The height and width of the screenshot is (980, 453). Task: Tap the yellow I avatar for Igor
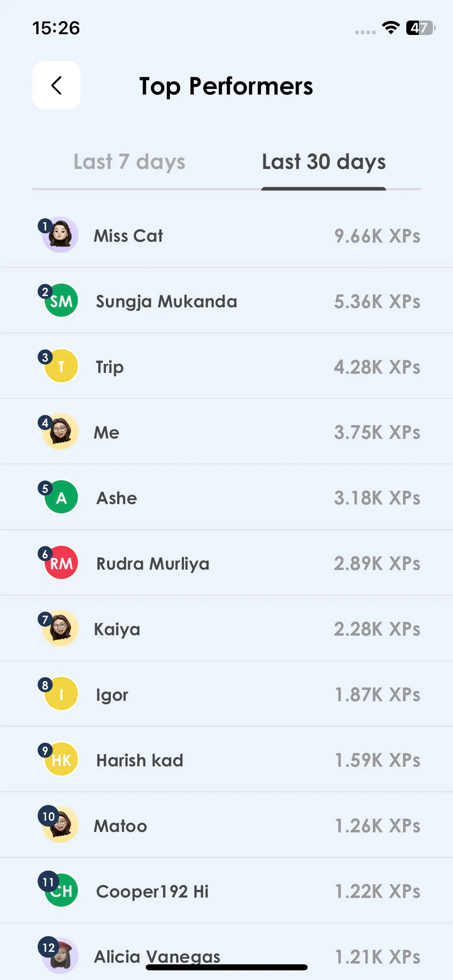tap(61, 694)
